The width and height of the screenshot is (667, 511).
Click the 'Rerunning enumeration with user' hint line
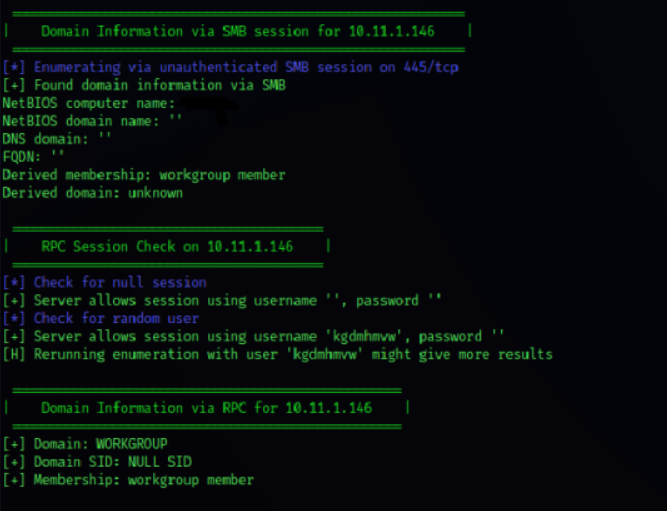click(277, 354)
